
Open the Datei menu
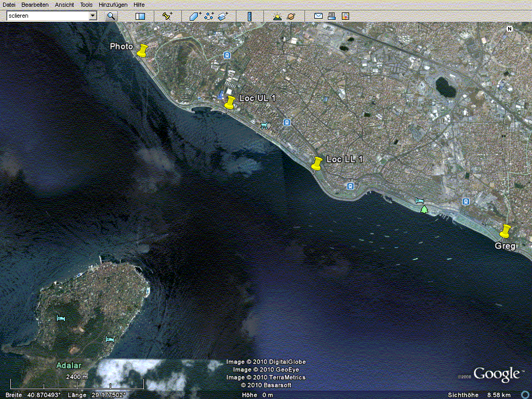click(9, 4)
